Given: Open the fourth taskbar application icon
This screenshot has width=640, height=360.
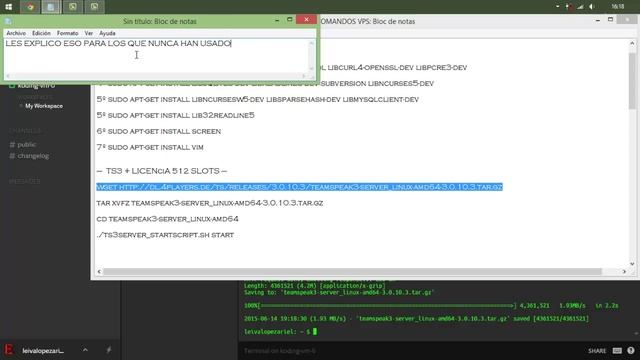Looking at the screenshot, I should (94, 7).
